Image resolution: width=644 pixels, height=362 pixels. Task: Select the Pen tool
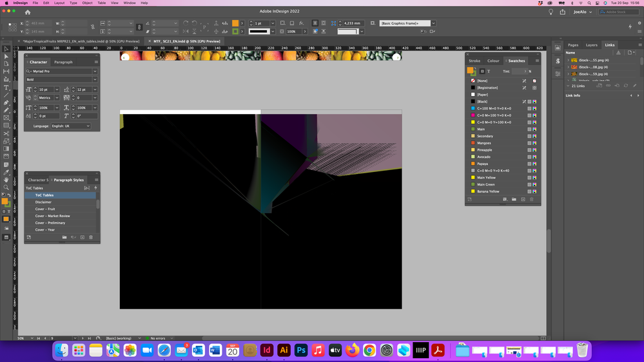6,103
